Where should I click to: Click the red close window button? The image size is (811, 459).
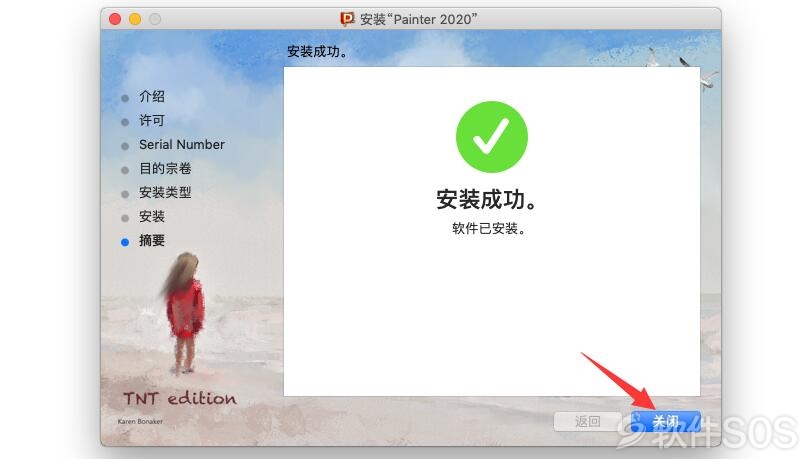click(x=115, y=19)
